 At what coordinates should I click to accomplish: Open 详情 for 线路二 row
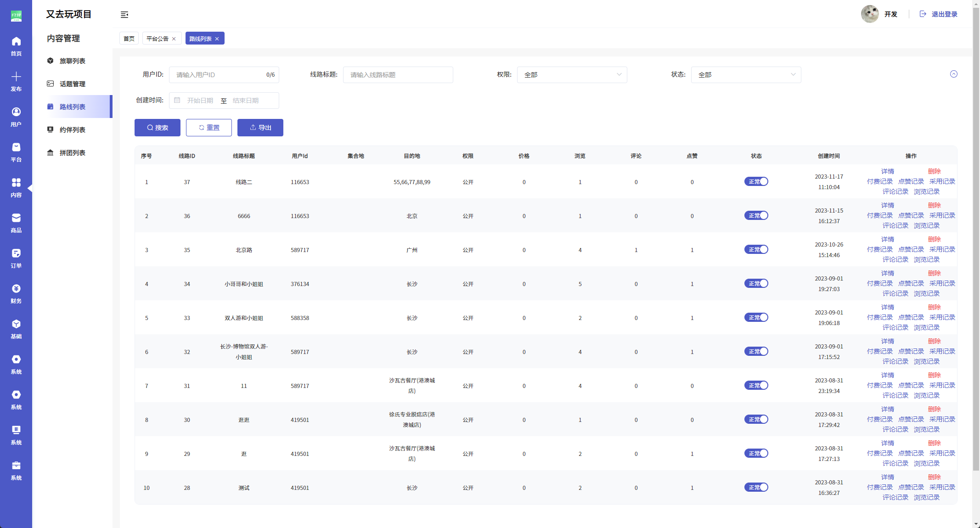(x=888, y=171)
